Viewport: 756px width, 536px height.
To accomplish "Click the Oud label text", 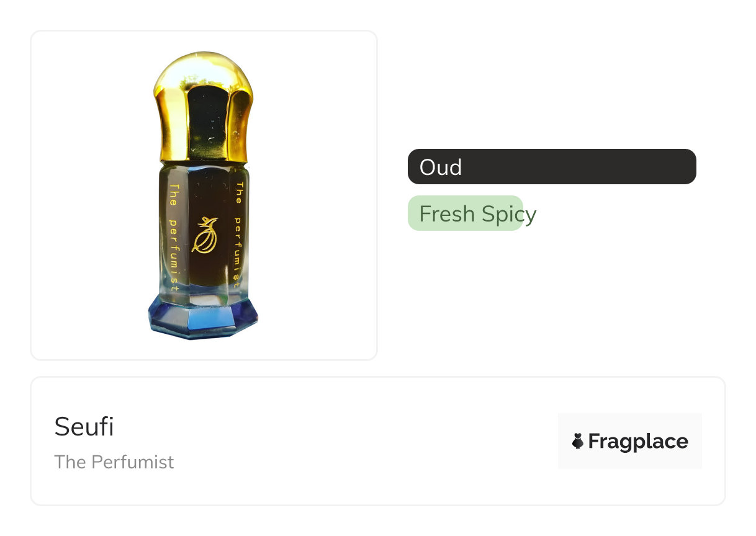I will (440, 167).
